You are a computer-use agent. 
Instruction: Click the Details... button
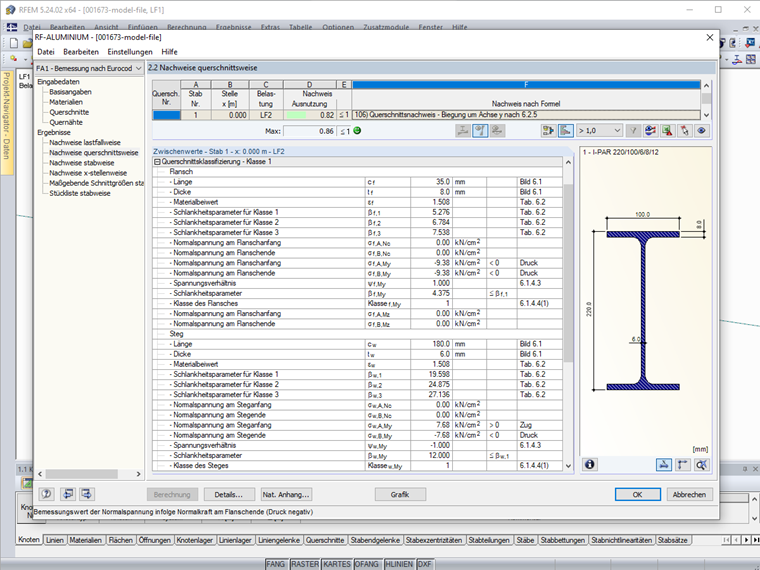point(228,494)
